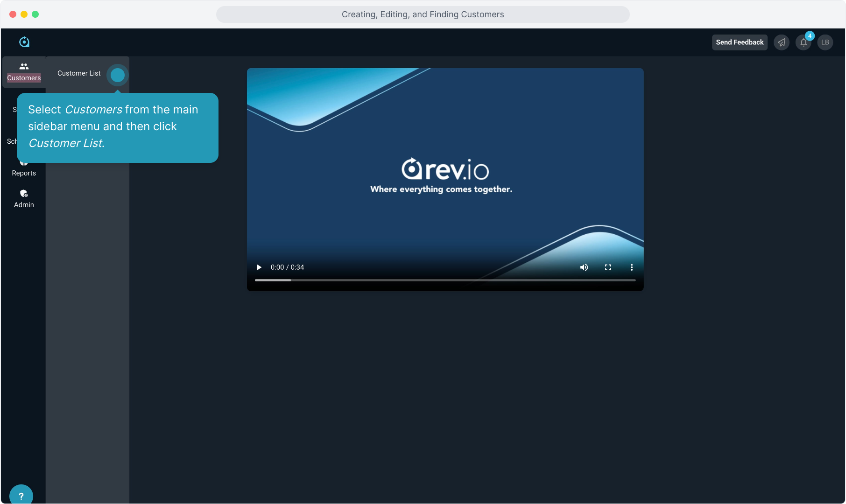Click the teal Customer List tooltip
846x504 pixels.
point(117,127)
